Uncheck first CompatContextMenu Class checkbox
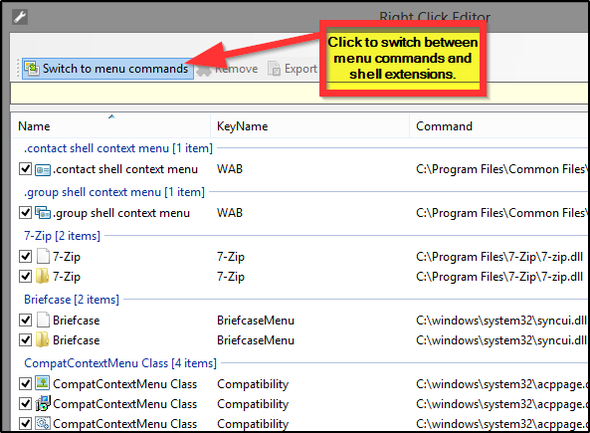This screenshot has height=433, width=590. 25,384
